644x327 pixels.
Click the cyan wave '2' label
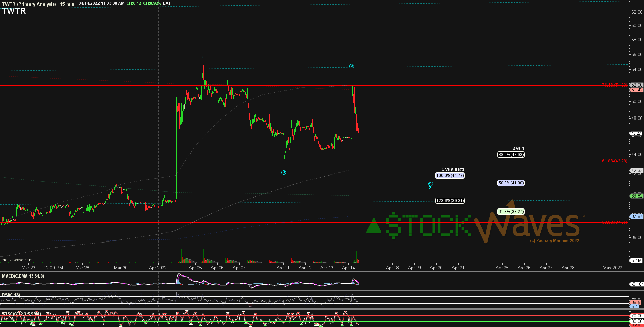tap(430, 188)
